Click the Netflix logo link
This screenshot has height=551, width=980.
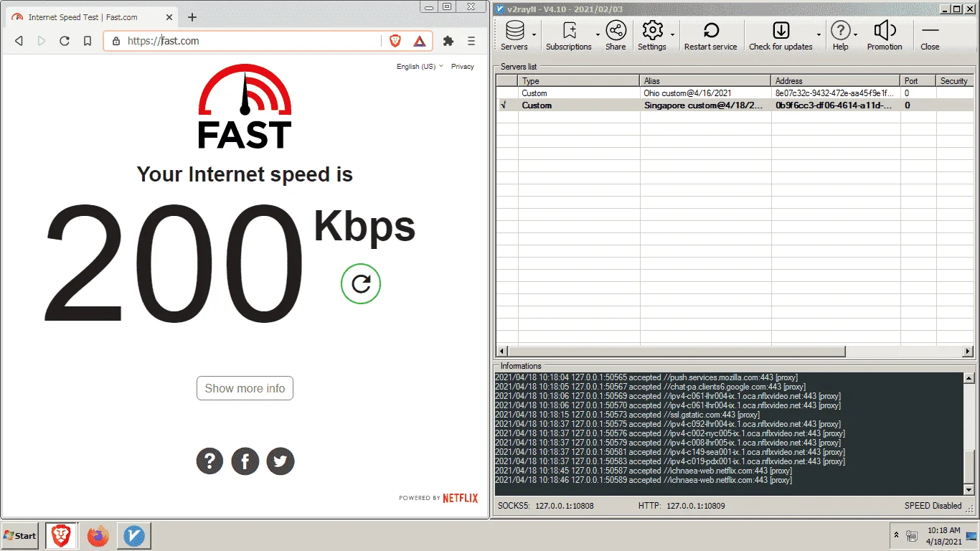(x=460, y=498)
